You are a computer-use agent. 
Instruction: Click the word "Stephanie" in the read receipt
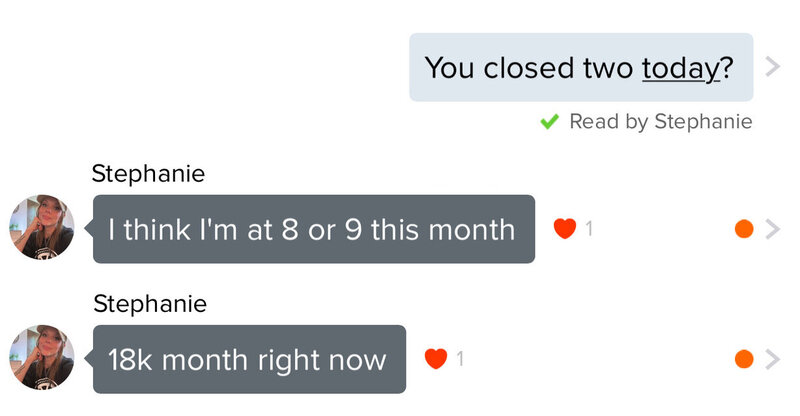coord(702,122)
